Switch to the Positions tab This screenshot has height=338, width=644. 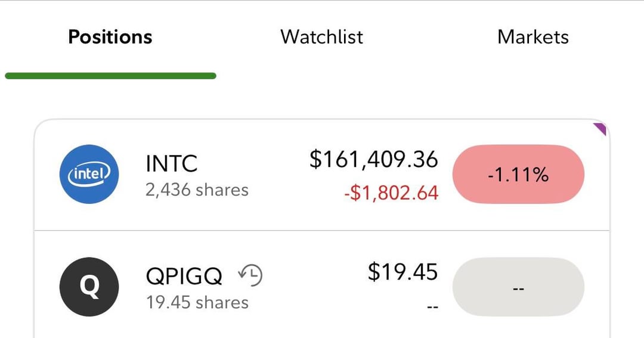[110, 37]
